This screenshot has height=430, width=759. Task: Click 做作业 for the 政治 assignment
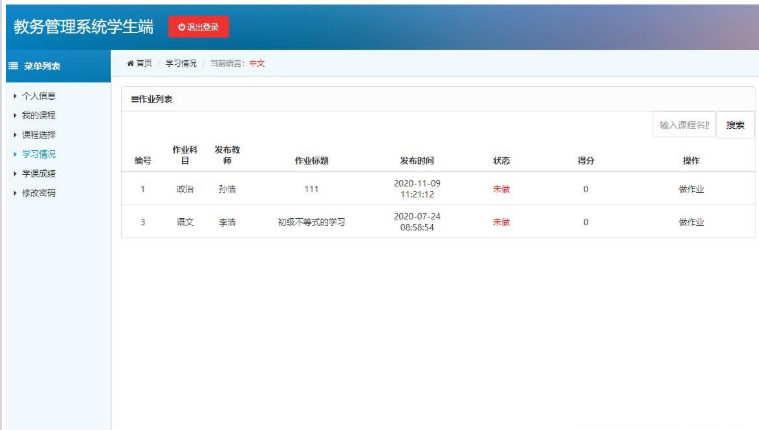click(691, 189)
